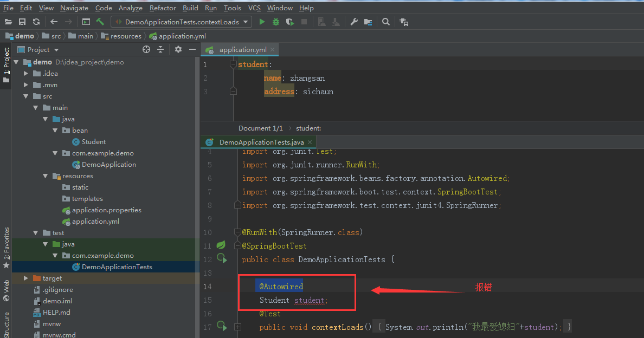Open the Analyze menu
The width and height of the screenshot is (644, 338).
pyautogui.click(x=130, y=8)
